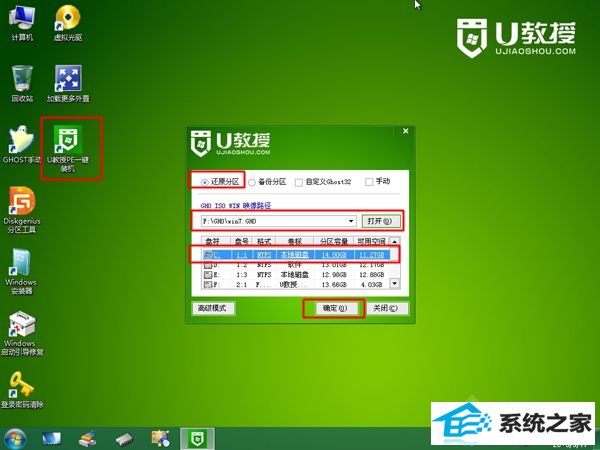Click the 高级模式 button

[213, 308]
